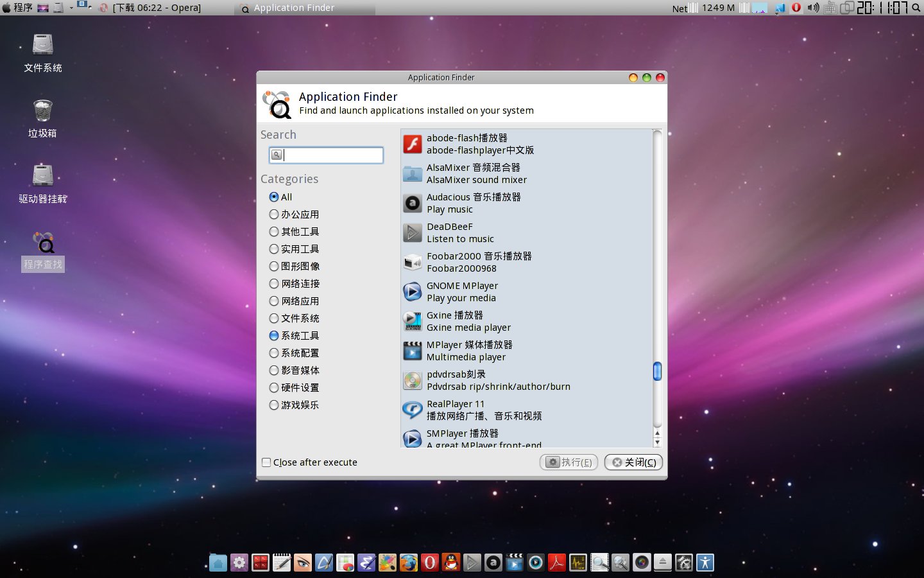Select the 图形图像 category
The image size is (924, 578).
[x=294, y=267]
